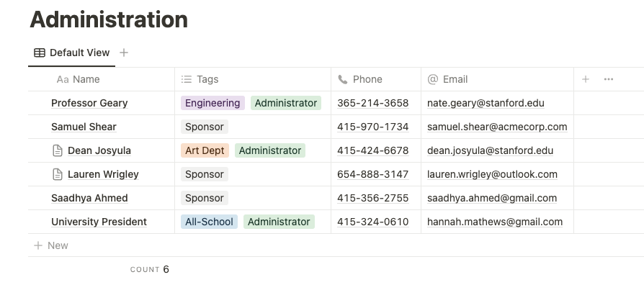Click the blue All-School tag
The height and width of the screenshot is (303, 644).
coord(209,222)
